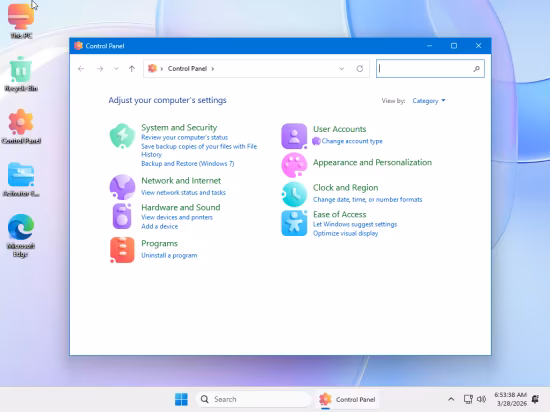
Task: Open the Network and Internet globe icon
Action: coord(122,187)
